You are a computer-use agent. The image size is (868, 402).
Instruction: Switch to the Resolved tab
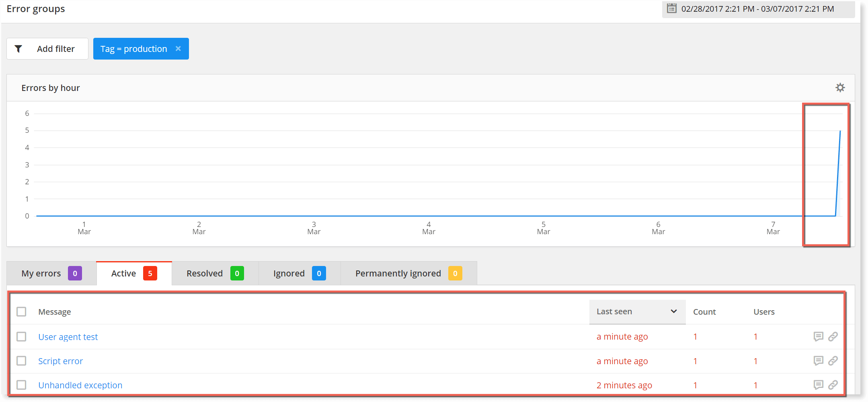pos(215,273)
